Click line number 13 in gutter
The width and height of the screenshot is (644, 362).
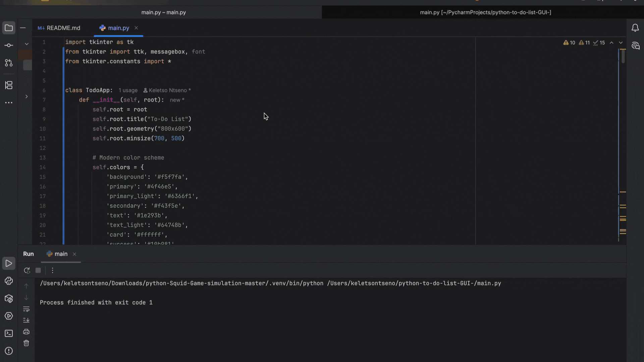pyautogui.click(x=43, y=158)
